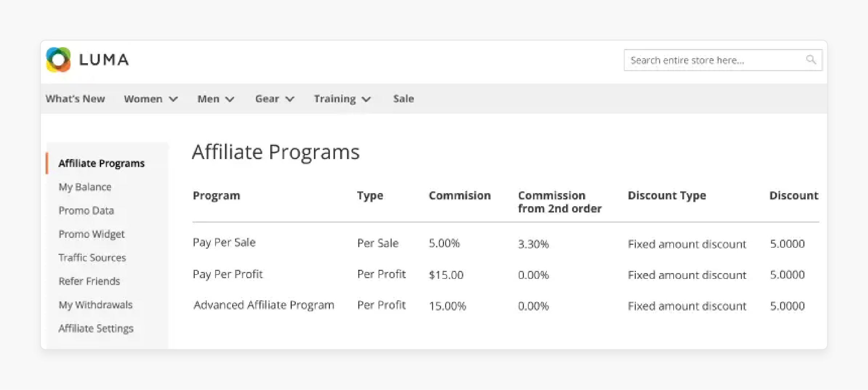
Task: Click 0.00% in the Advanced Affiliate row
Action: pyautogui.click(x=533, y=306)
